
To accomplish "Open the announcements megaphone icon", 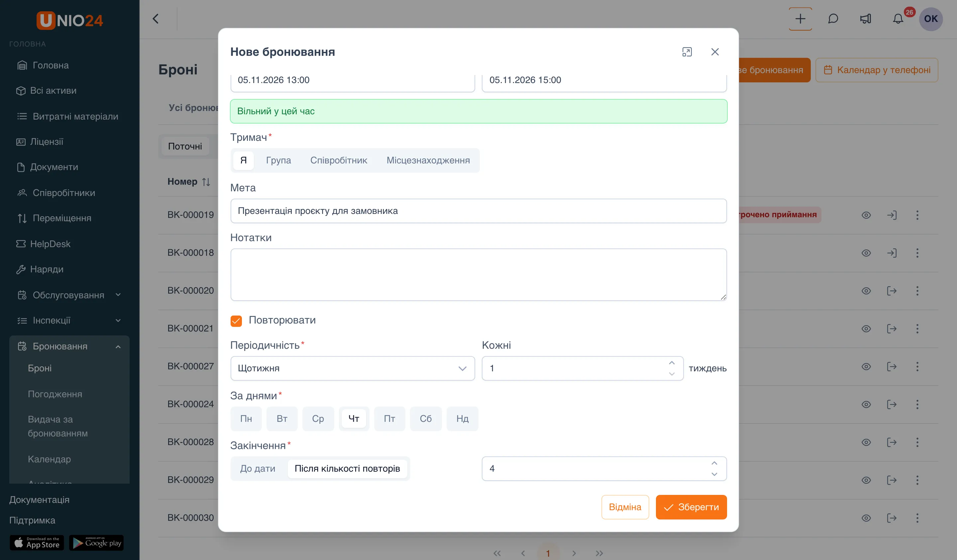I will [x=866, y=19].
